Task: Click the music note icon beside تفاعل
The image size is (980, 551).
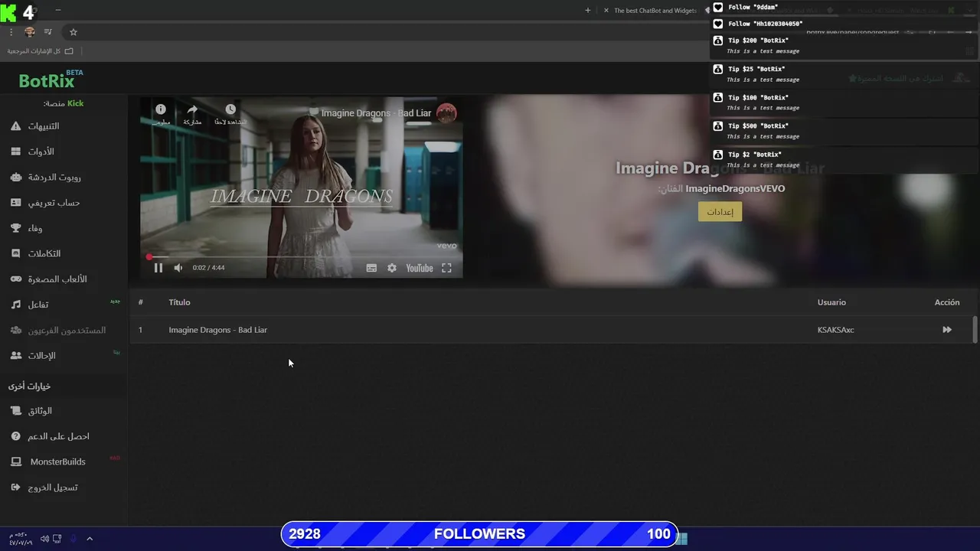Action: tap(16, 305)
